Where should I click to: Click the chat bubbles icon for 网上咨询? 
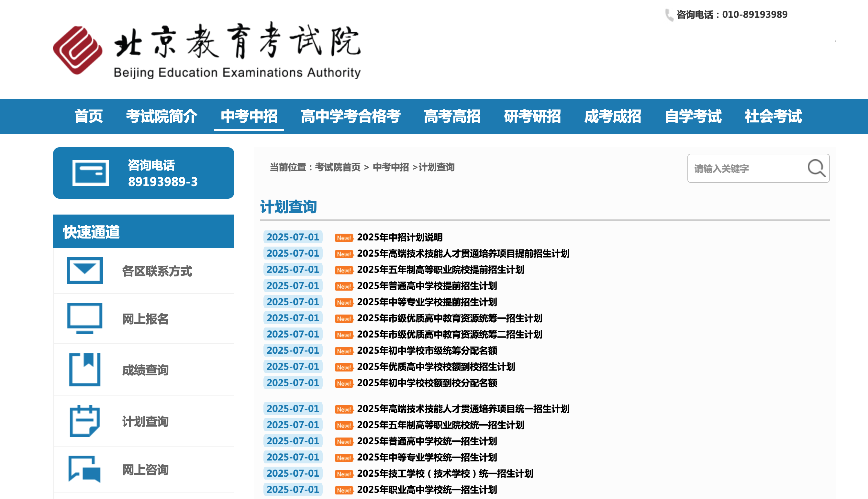pos(84,469)
